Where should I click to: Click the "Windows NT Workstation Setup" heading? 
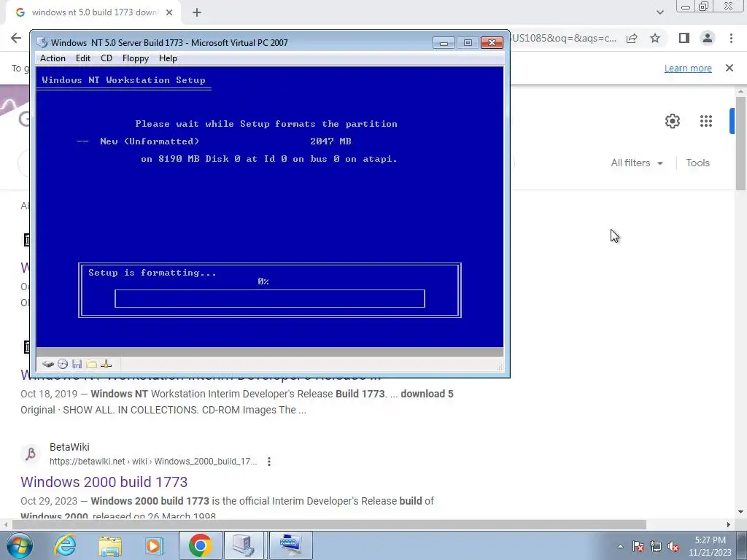pyautogui.click(x=123, y=80)
